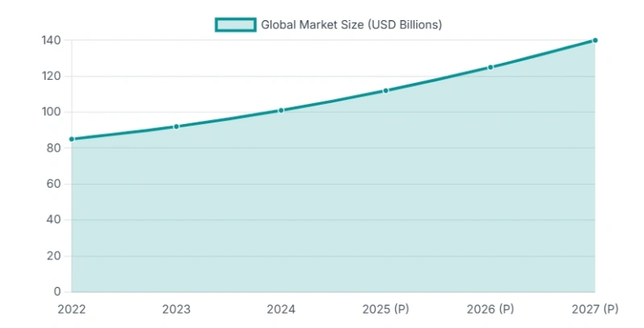Select the 2023 data point marker

tap(176, 127)
